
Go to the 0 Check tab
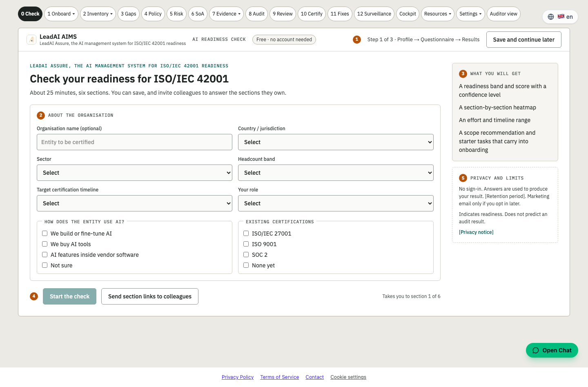30,14
